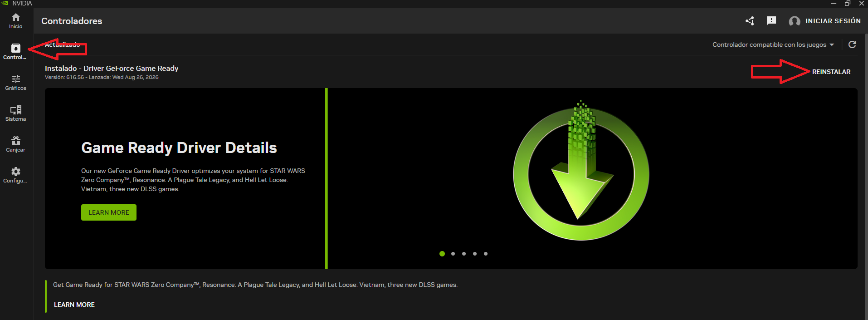
Task: Open the Controladores drivers section
Action: (x=15, y=52)
